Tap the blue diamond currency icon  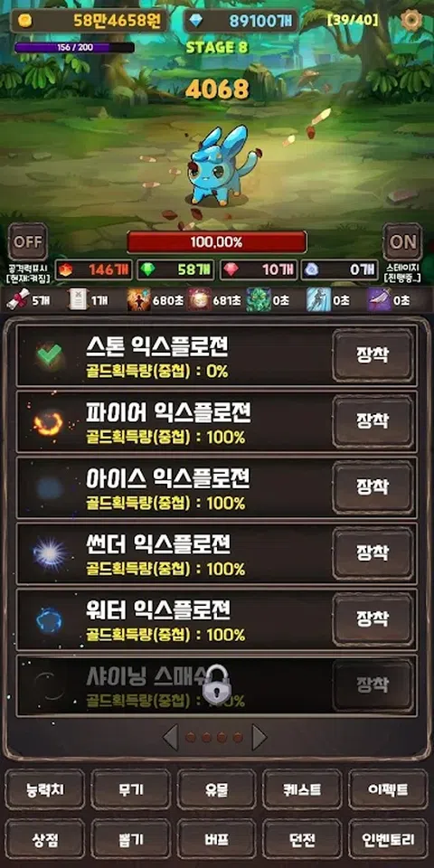click(x=196, y=21)
